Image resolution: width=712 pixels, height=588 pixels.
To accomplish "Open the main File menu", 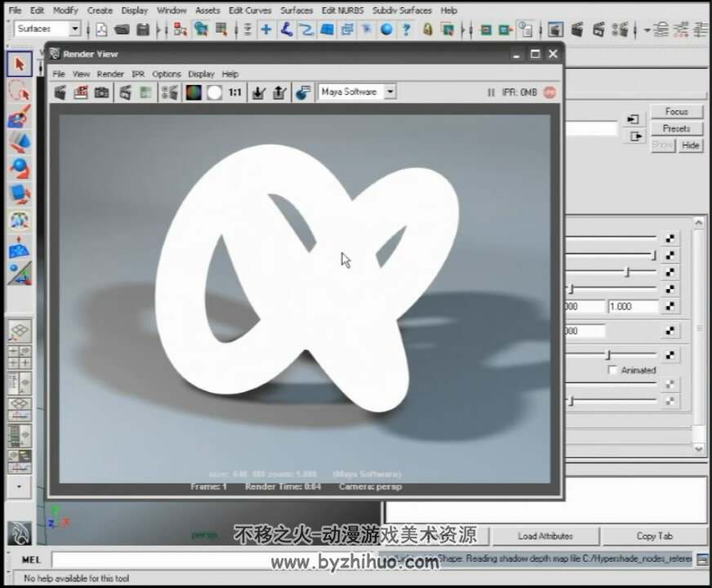I will [15, 11].
